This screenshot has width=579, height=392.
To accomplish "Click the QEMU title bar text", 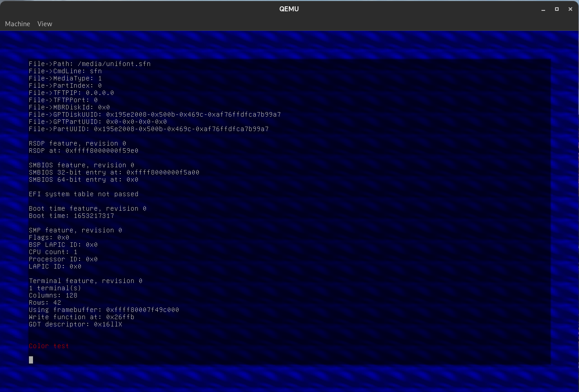I will coord(289,9).
